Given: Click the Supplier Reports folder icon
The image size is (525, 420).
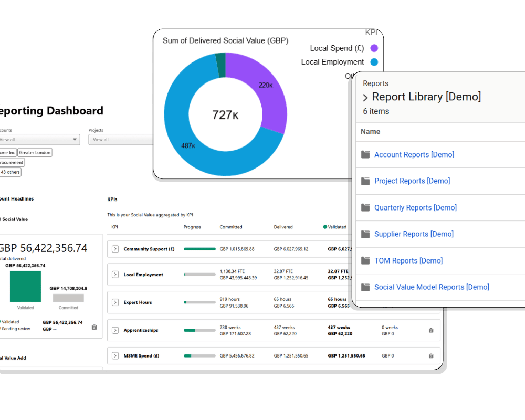Looking at the screenshot, I should coord(365,234).
